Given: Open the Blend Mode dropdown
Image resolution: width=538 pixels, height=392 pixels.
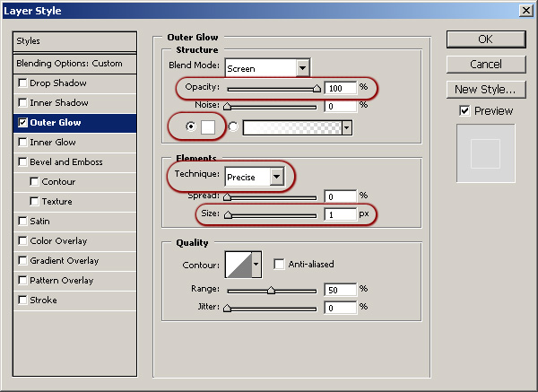Looking at the screenshot, I should click(302, 67).
